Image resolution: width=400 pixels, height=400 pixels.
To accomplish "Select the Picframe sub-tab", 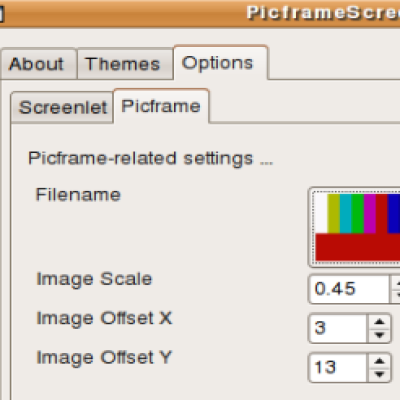I will pyautogui.click(x=161, y=106).
